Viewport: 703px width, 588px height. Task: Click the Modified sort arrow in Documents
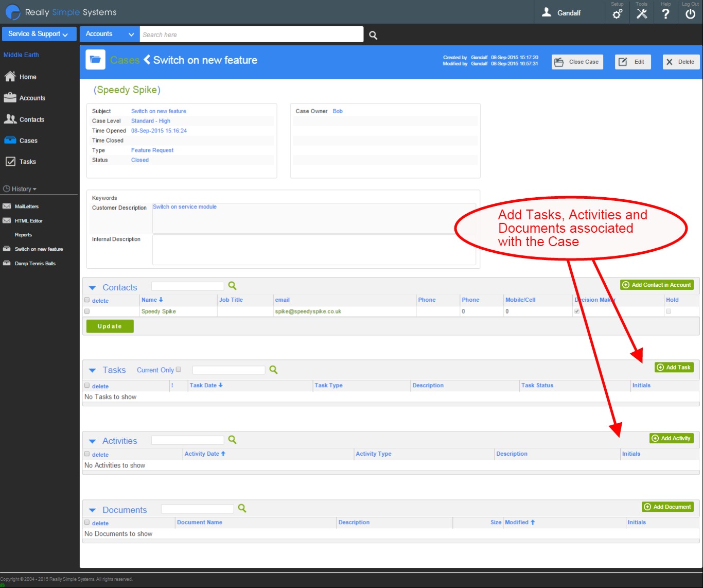pos(533,522)
